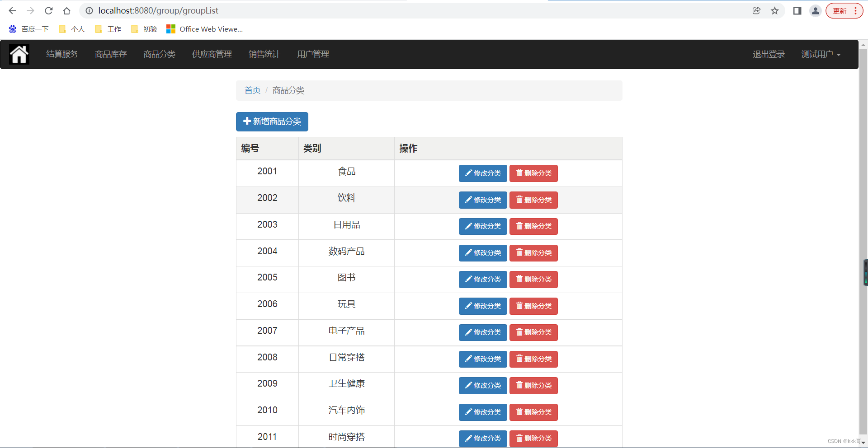
Task: Select the home icon in the navigation bar
Action: pyautogui.click(x=19, y=54)
